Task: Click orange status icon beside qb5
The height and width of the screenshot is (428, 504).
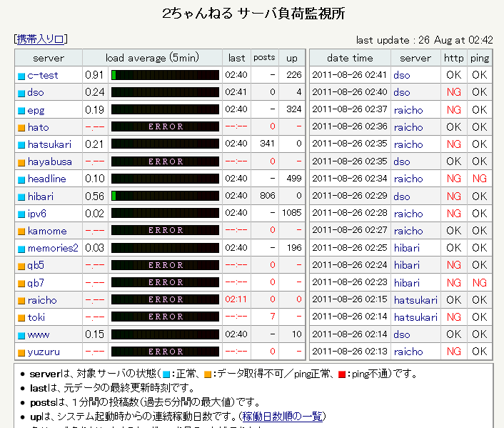Action: point(21,267)
